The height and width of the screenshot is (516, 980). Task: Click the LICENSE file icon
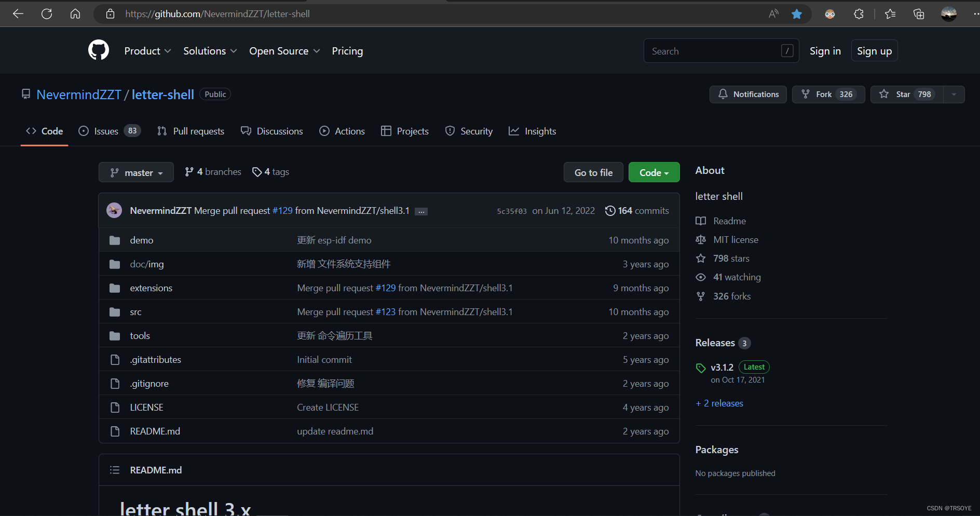pos(115,408)
